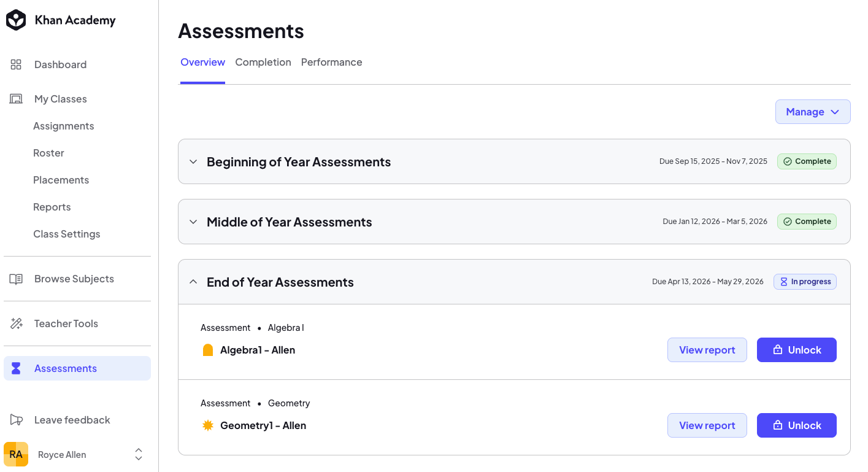Click due date Apr 13, 2026 - May 29, 2026
The image size is (868, 472).
pyautogui.click(x=708, y=282)
